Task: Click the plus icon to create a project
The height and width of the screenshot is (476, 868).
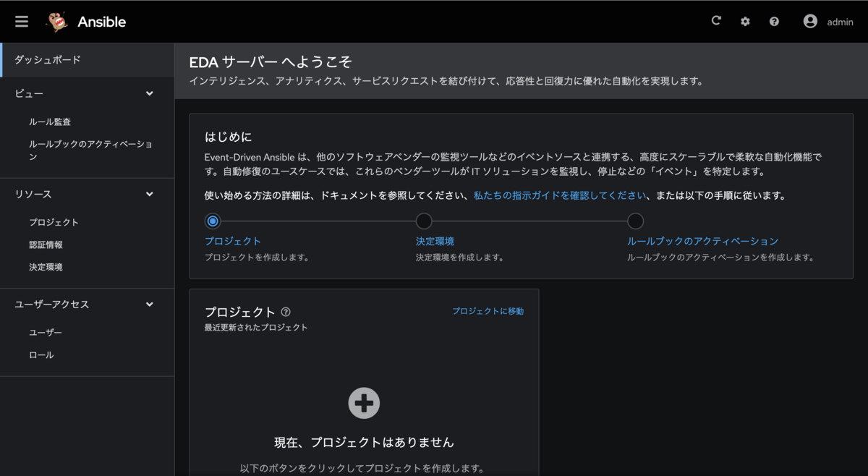Action: [x=364, y=403]
